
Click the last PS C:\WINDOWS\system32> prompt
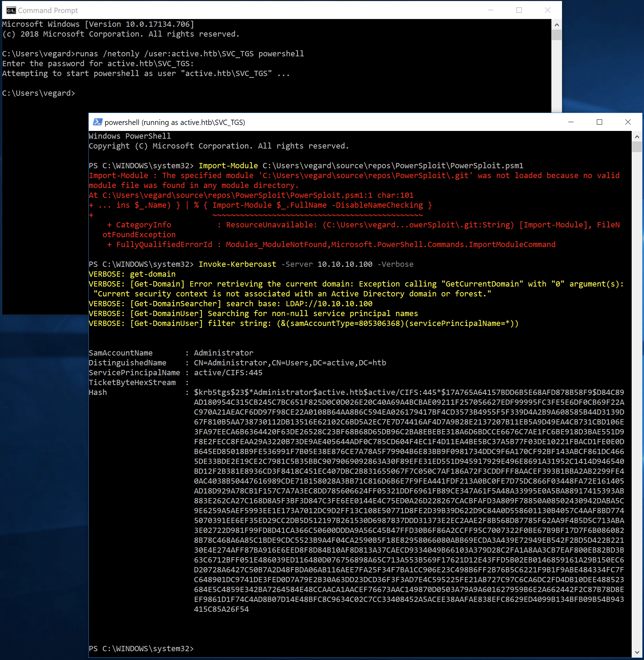point(141,649)
